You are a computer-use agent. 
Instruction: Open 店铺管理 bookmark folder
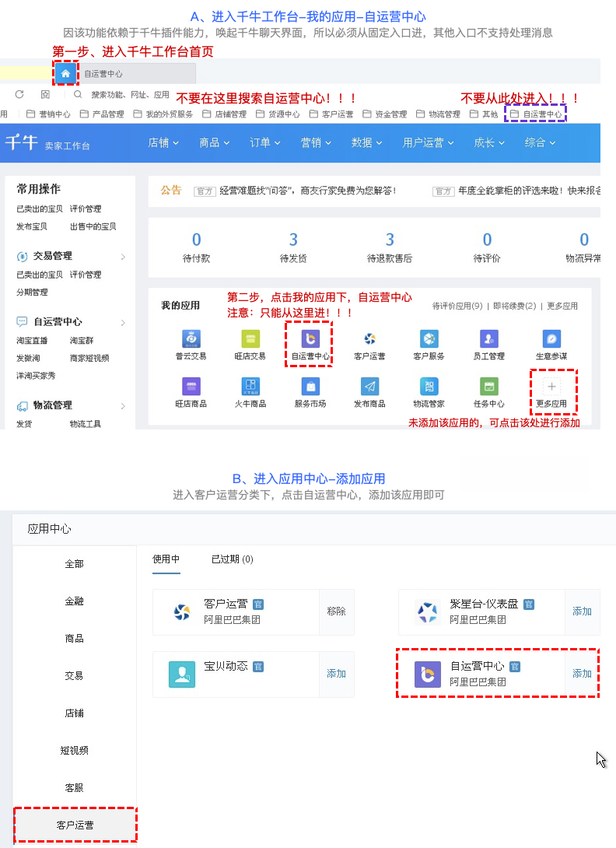tap(224, 114)
